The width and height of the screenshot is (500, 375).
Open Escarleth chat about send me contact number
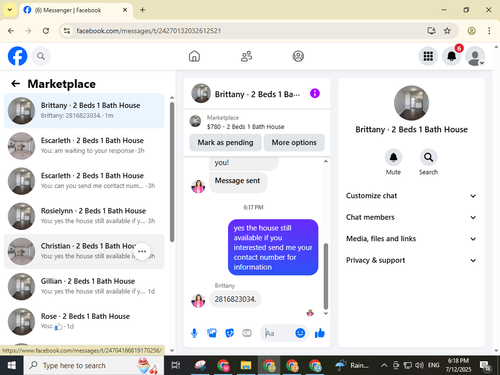click(84, 181)
